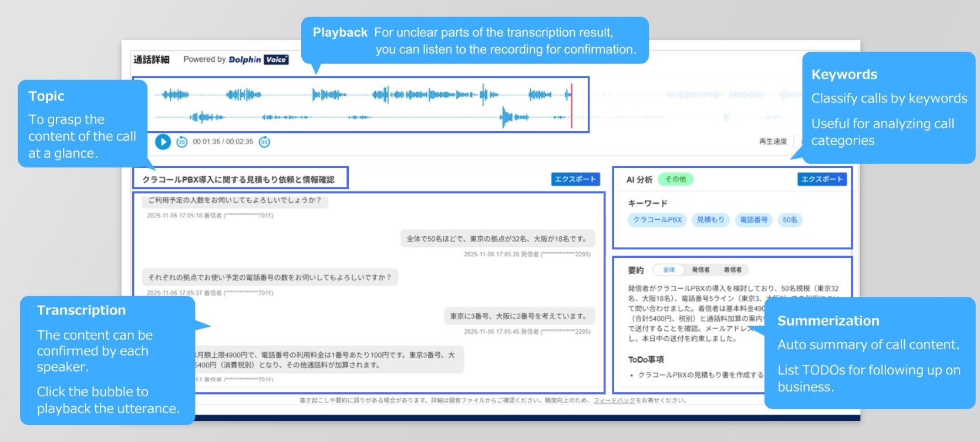Switch summary to the 全体 tab
This screenshot has height=442, width=980.
coord(669,270)
